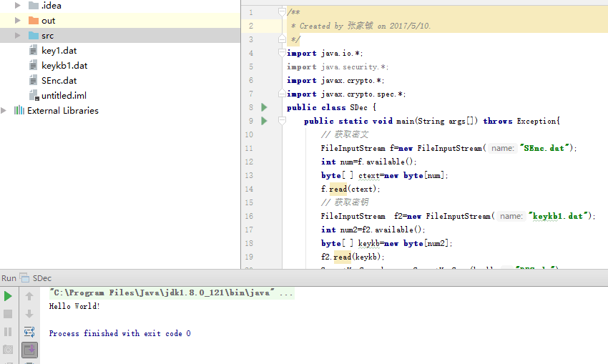Click the java.exe command line in console
This screenshot has height=364, width=608.
tap(171, 292)
